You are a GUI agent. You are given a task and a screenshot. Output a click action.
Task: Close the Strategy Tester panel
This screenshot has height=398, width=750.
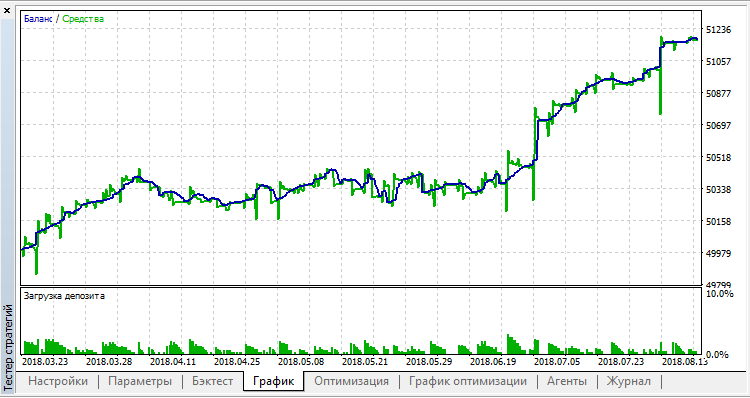click(x=7, y=11)
